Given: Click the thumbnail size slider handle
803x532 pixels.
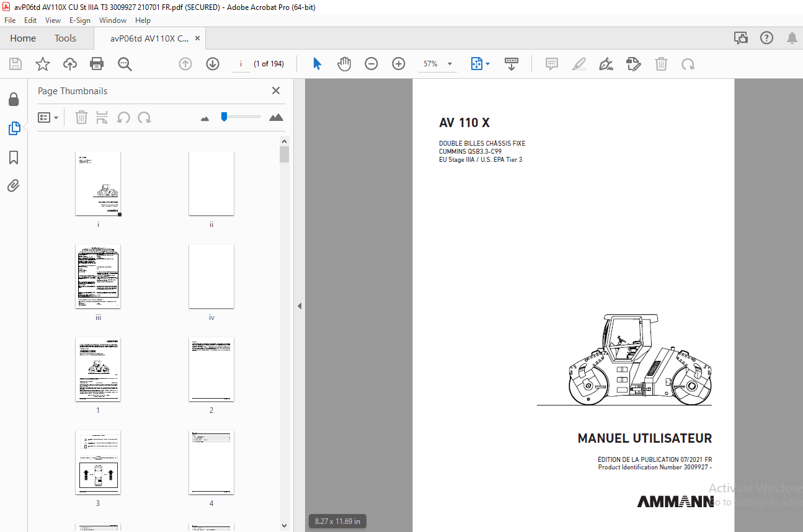Looking at the screenshot, I should point(224,117).
